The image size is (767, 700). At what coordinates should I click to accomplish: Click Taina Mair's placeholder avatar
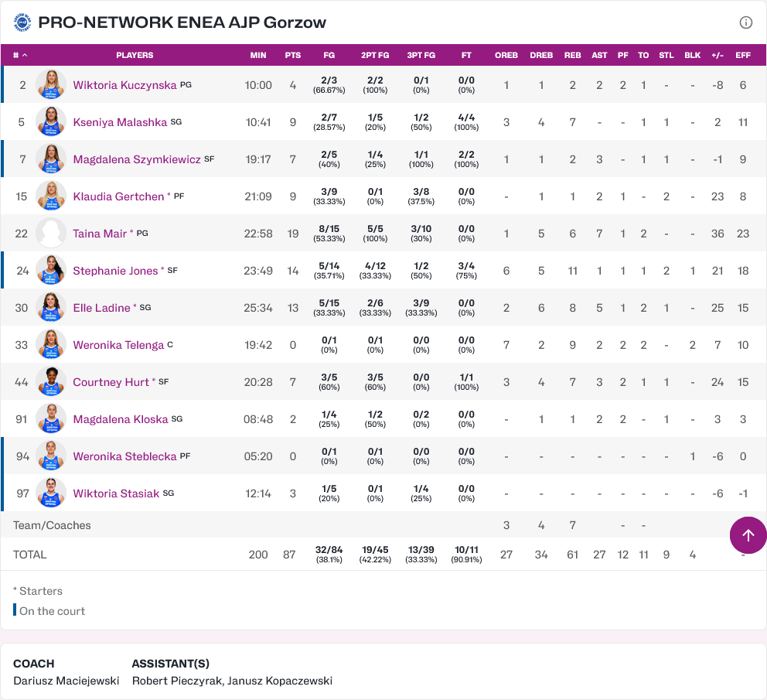pos(51,234)
